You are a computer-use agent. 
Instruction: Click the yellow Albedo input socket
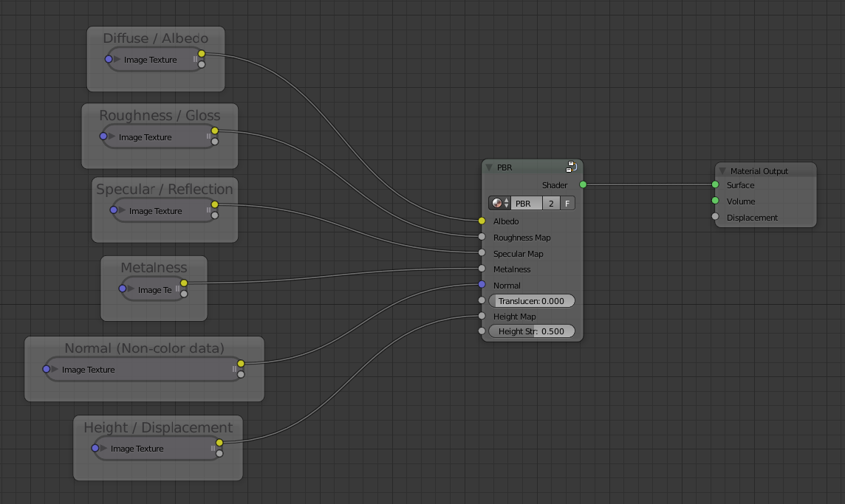[482, 221]
